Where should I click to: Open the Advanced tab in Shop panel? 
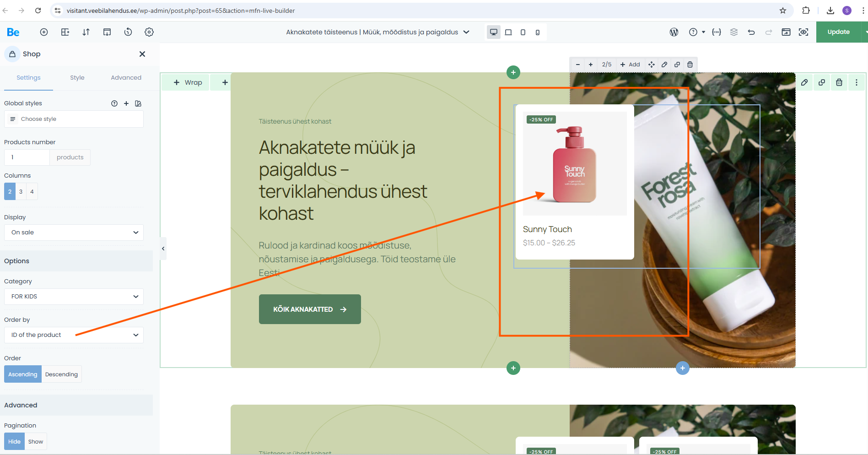(126, 78)
